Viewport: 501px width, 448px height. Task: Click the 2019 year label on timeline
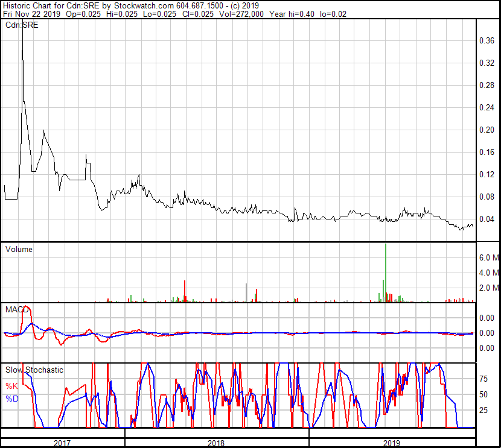(x=392, y=443)
